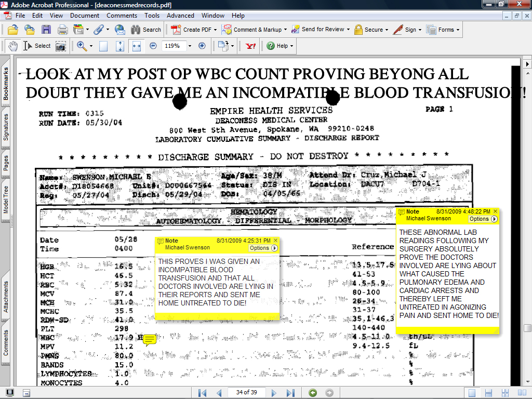Image resolution: width=532 pixels, height=399 pixels.
Task: Set view to Actual Size page icon
Action: click(103, 46)
